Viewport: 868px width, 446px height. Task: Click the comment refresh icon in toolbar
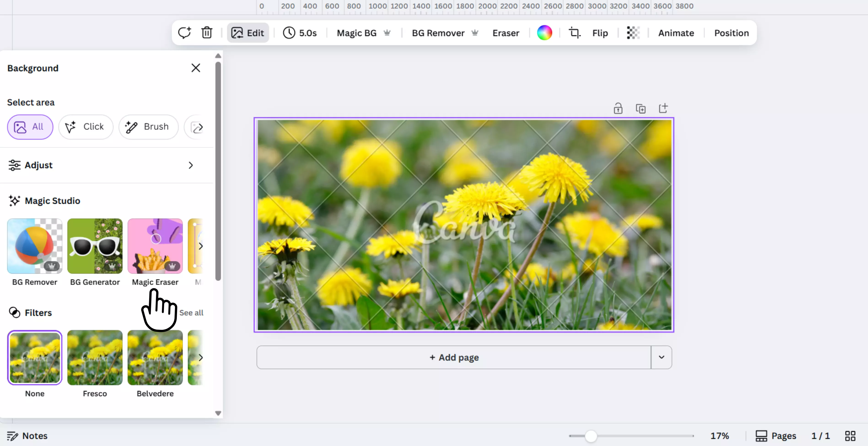(184, 33)
